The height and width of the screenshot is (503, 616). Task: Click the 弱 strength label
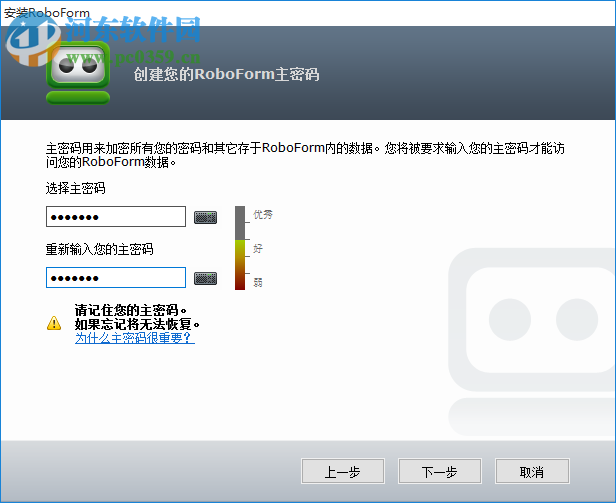[x=258, y=282]
